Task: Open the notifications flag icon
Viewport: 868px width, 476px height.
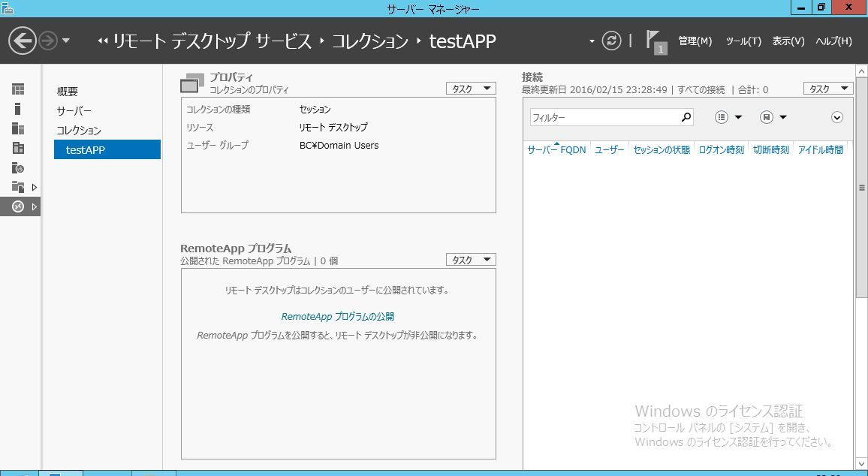Action: pos(656,42)
